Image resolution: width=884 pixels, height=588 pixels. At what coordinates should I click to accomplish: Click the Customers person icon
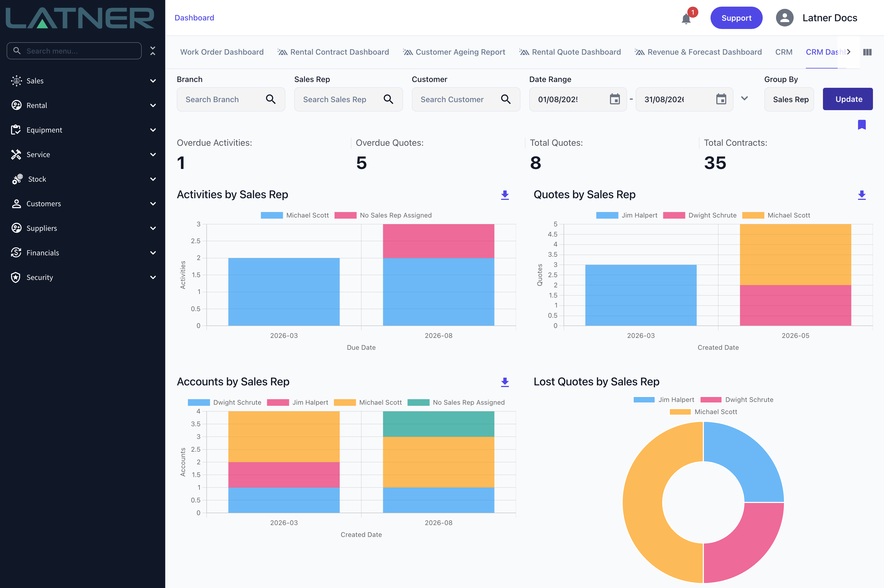[16, 204]
